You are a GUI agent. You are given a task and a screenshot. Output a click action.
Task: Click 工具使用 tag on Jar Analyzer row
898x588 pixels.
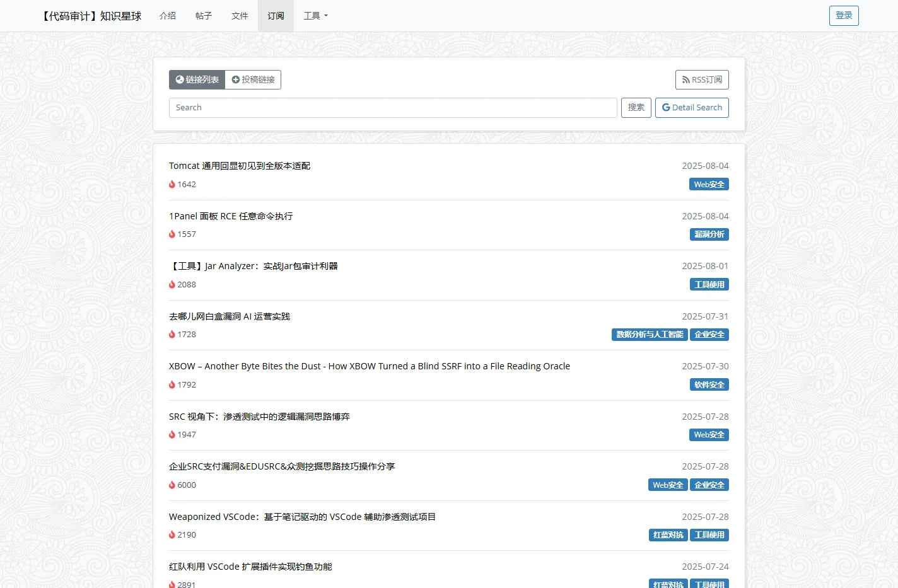[709, 284]
